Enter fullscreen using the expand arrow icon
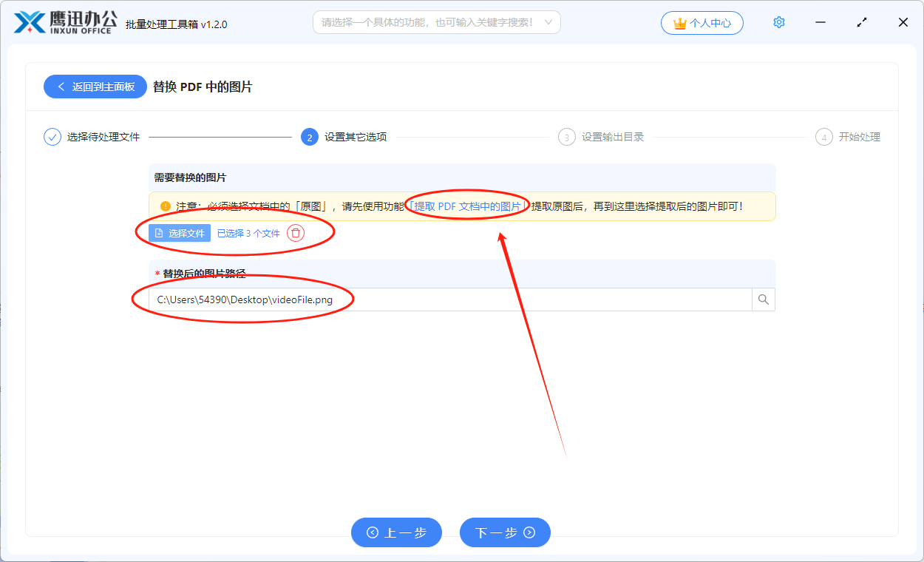This screenshot has height=562, width=924. pos(862,22)
